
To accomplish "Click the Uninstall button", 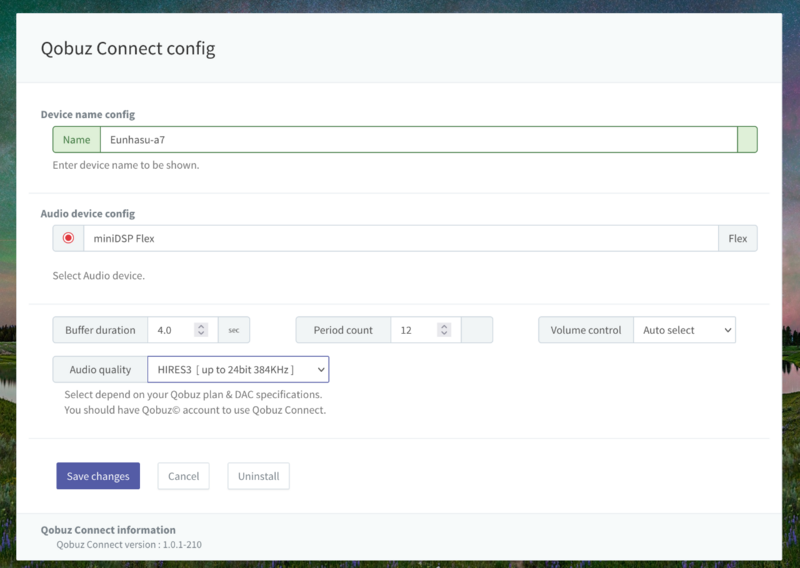I will pyautogui.click(x=258, y=476).
